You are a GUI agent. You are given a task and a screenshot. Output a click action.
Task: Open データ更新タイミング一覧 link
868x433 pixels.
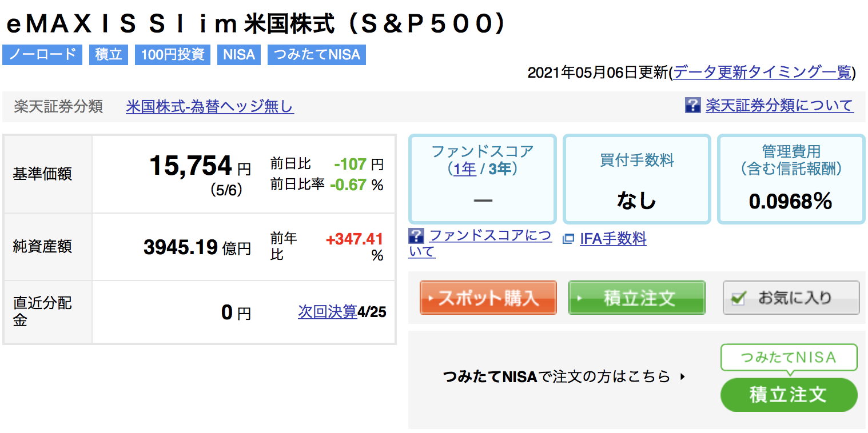tap(762, 73)
